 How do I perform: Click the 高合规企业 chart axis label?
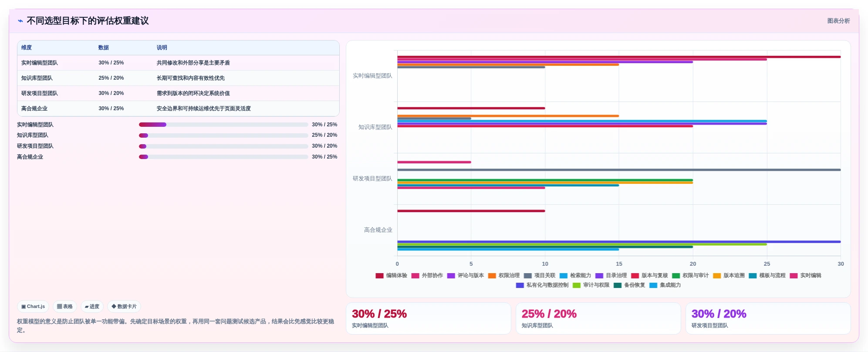[x=378, y=230]
